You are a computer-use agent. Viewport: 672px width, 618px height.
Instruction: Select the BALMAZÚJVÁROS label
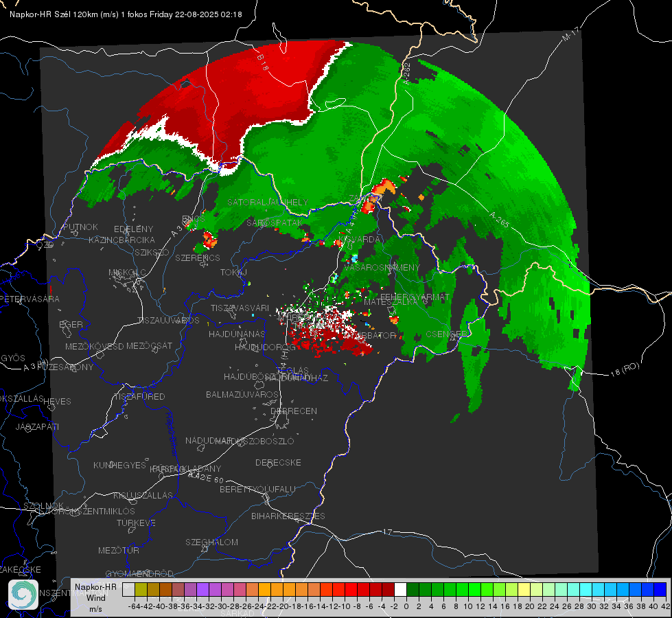pos(242,394)
